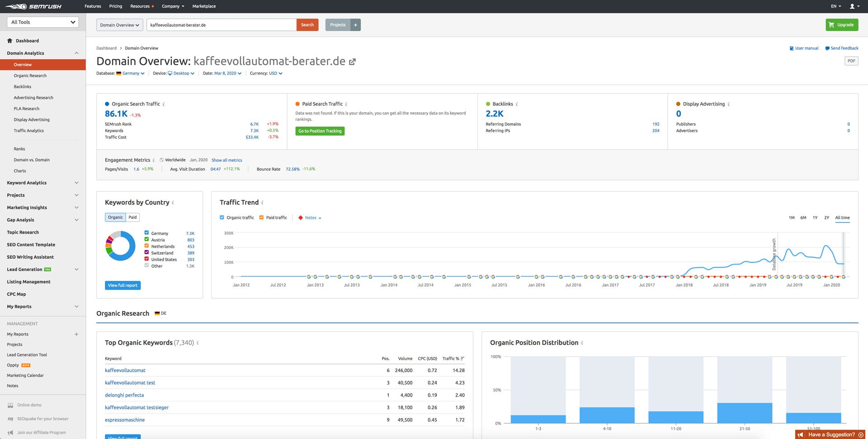The width and height of the screenshot is (868, 439).
Task: Click info icon next to Organic Search Traffic
Action: click(164, 104)
